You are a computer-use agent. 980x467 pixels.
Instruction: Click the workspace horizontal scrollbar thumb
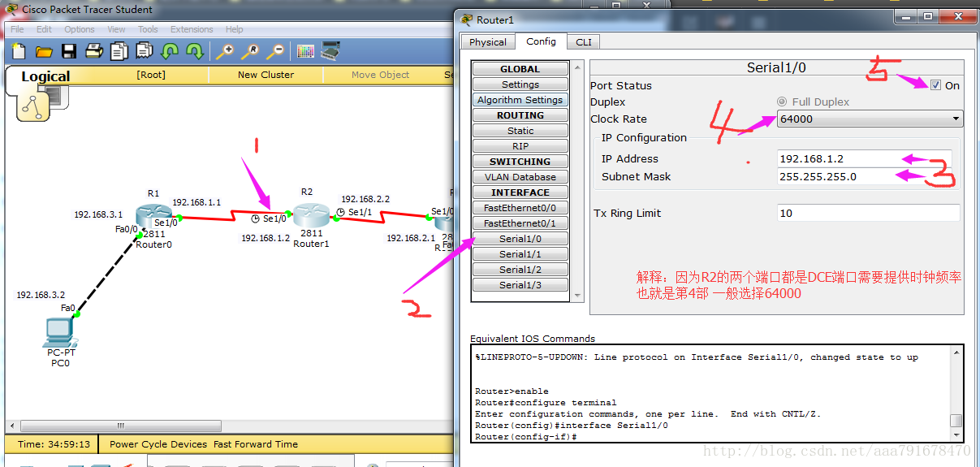click(120, 426)
